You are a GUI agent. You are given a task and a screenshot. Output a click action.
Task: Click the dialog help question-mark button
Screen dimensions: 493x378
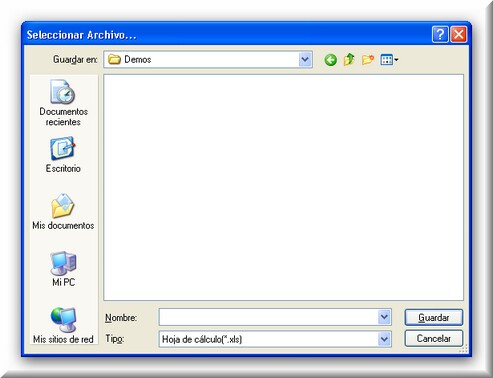pyautogui.click(x=440, y=34)
